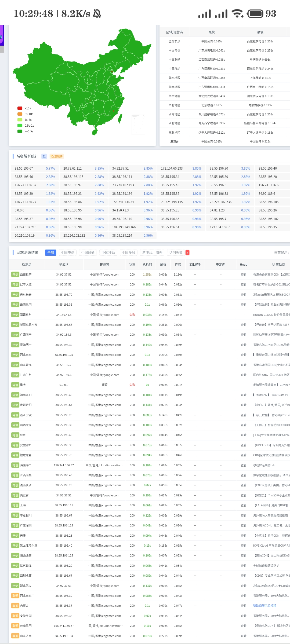Click the 响应IP column header

click(x=64, y=265)
